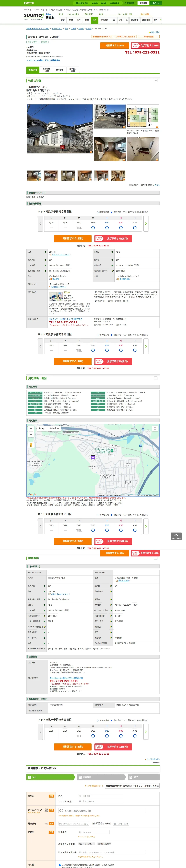Focus the メールアドレス input field
Image resolution: width=186 pixels, height=868 pixels.
point(102,811)
